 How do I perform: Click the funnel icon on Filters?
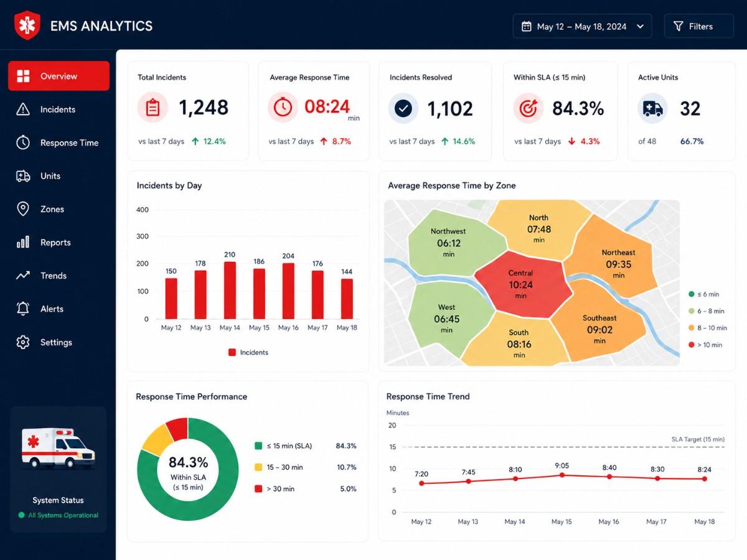tap(678, 27)
